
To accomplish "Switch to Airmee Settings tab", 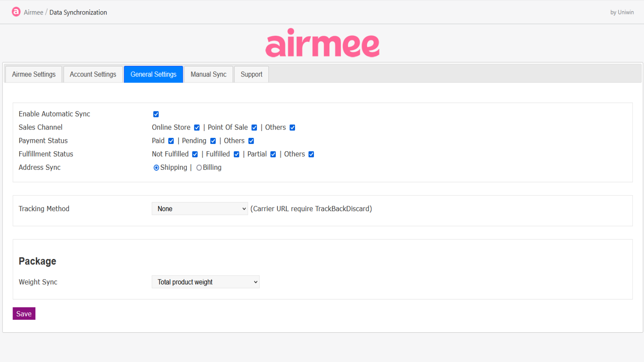I will (x=34, y=74).
